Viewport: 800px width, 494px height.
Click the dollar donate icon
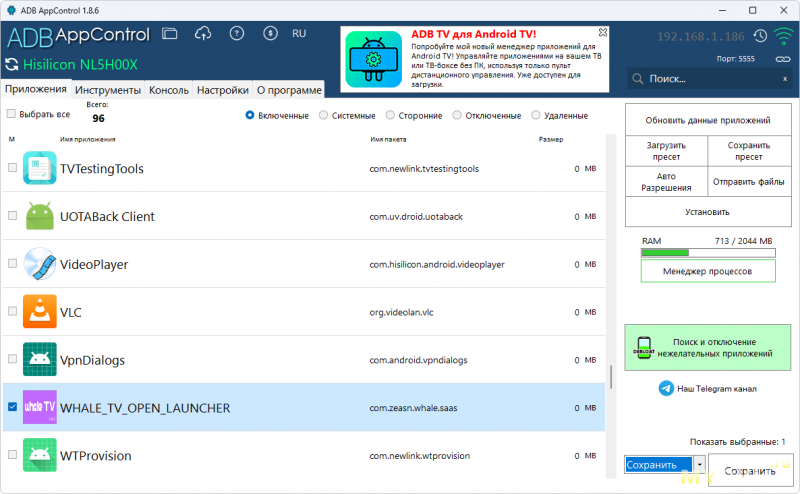[x=270, y=34]
